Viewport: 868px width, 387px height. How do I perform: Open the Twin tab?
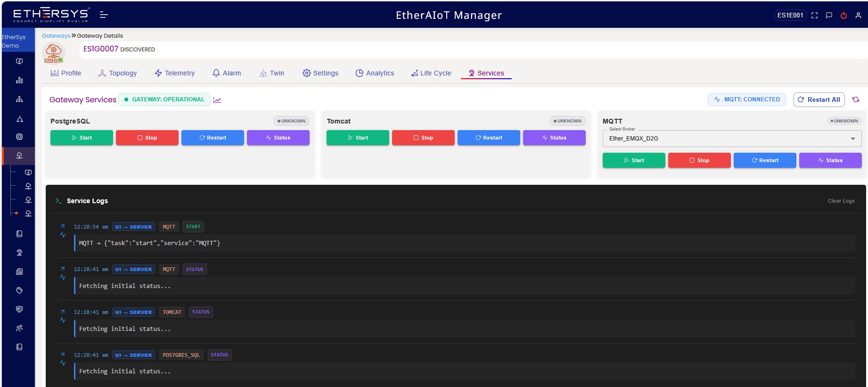click(272, 73)
